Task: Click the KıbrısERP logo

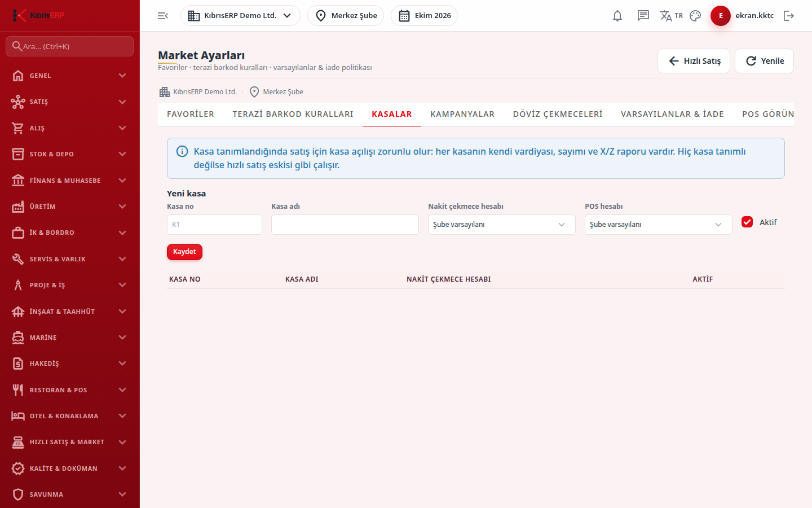Action: click(39, 15)
